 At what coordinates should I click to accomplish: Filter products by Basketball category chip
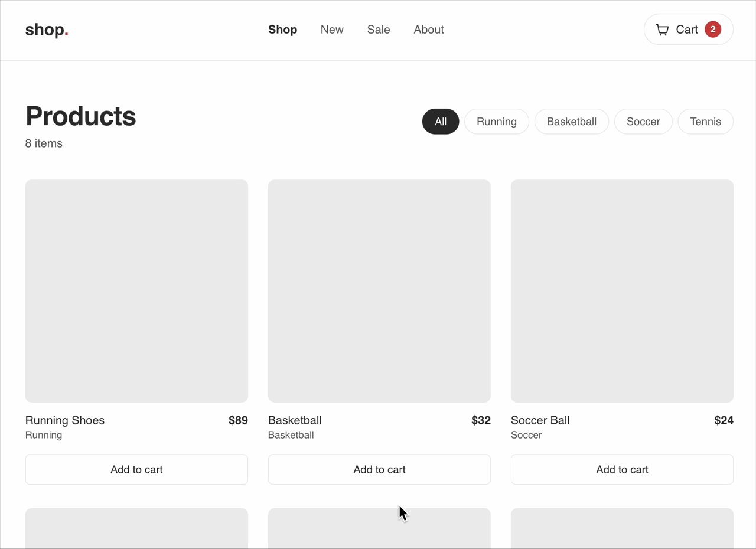(x=572, y=122)
